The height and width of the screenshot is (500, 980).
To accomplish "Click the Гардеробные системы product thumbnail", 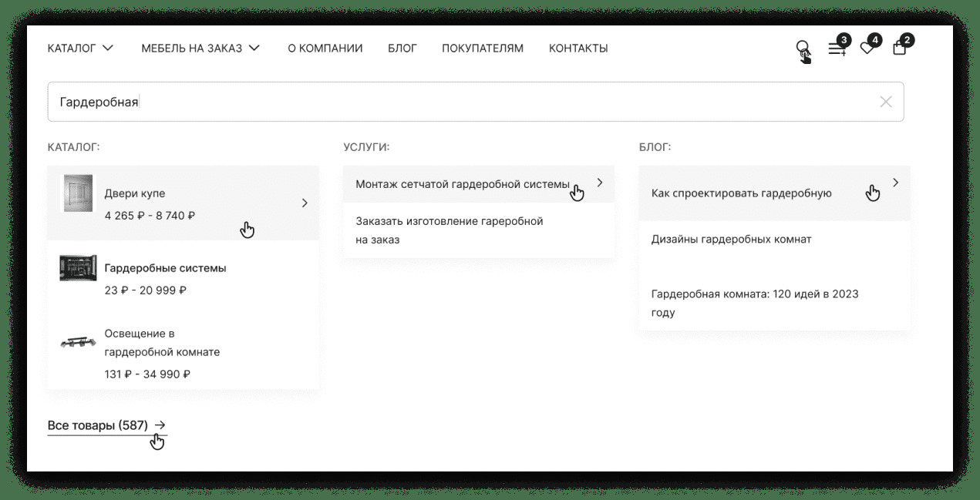I will 78,268.
